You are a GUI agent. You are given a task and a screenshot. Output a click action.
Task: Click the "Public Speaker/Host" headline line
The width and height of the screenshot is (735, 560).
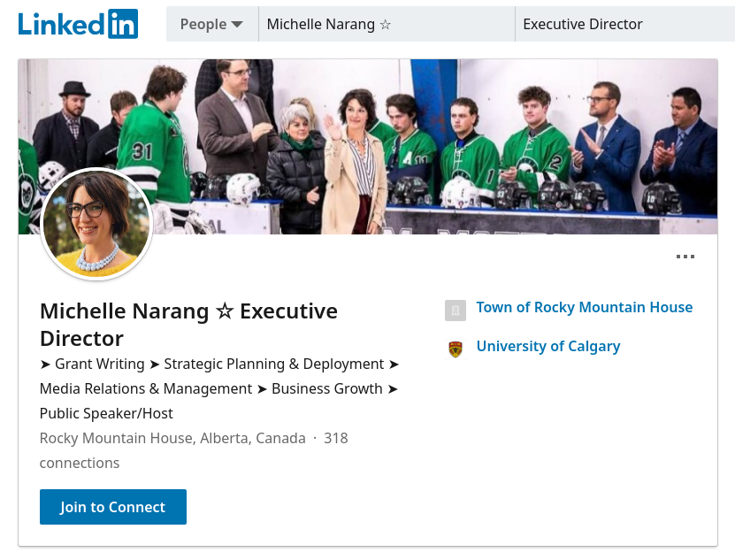click(x=106, y=413)
